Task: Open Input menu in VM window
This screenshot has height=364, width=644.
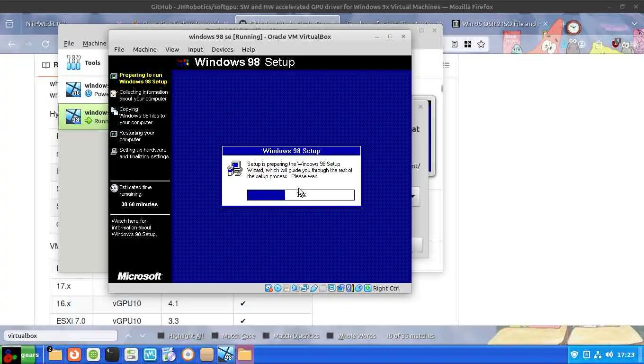Action: (195, 49)
